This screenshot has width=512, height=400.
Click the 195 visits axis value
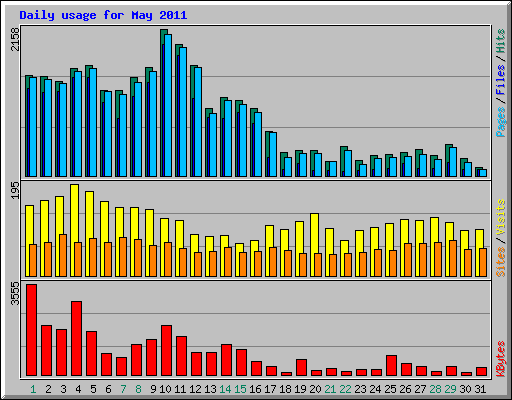(x=15, y=190)
